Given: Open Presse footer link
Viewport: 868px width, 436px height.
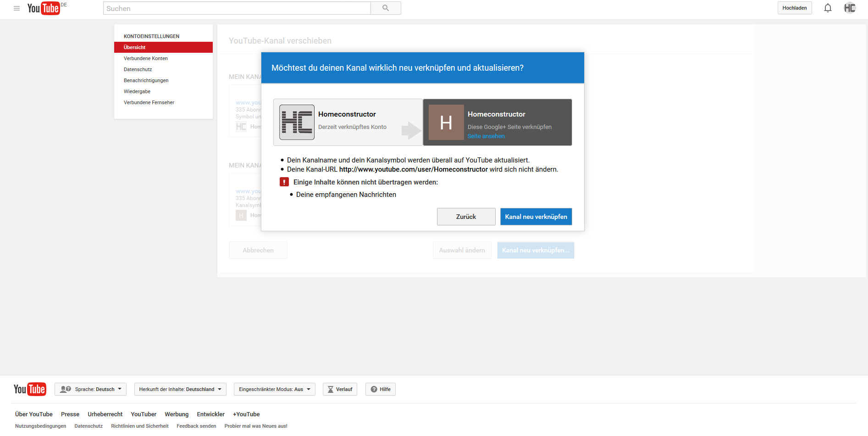Looking at the screenshot, I should (70, 414).
